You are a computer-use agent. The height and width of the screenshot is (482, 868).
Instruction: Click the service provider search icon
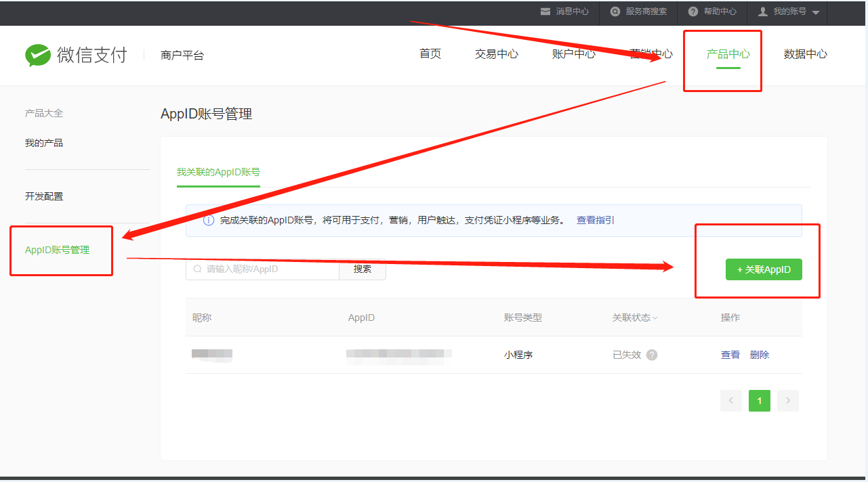click(615, 12)
